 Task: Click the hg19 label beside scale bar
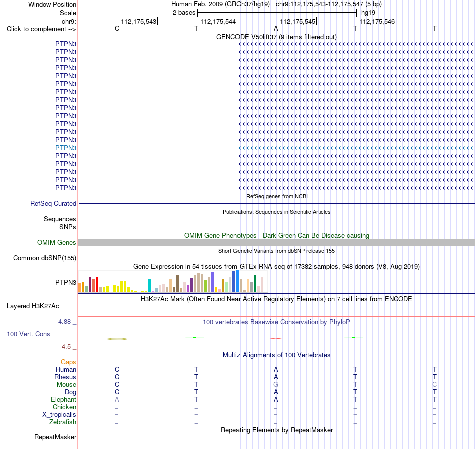[368, 13]
